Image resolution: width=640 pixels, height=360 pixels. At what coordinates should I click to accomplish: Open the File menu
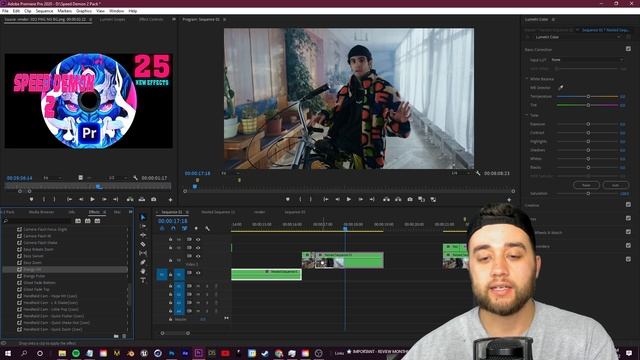coord(5,11)
